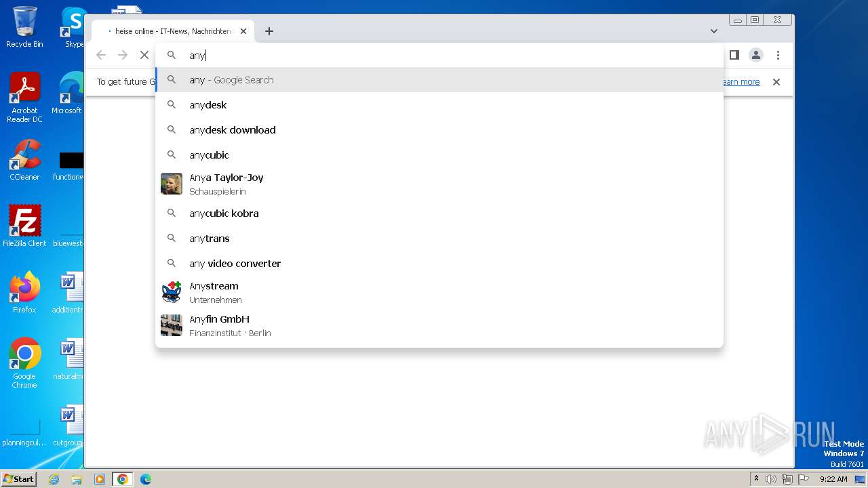
Task: Open File Explorer from the taskbar
Action: coord(77,479)
